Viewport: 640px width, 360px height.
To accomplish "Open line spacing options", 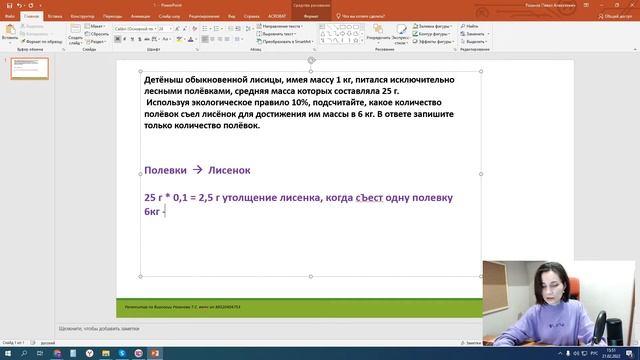I will (249, 29).
